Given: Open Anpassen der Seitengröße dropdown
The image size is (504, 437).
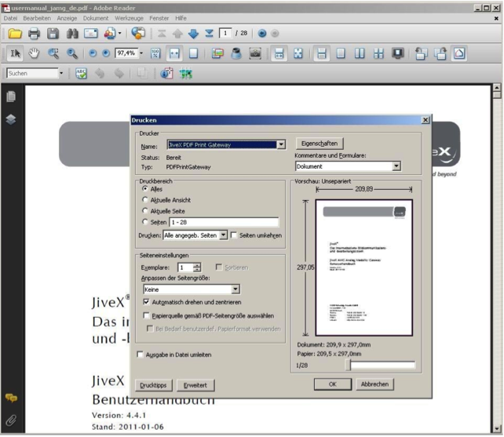Looking at the screenshot, I should coord(236,290).
